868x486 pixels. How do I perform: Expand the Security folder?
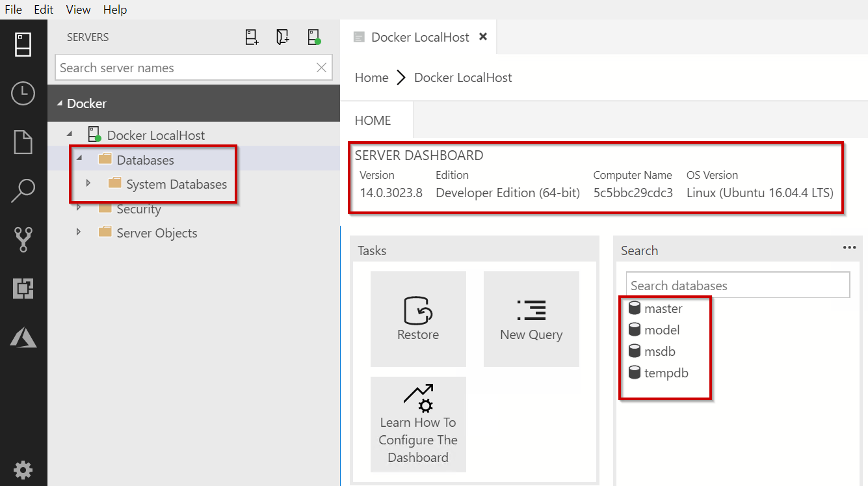[x=79, y=209]
